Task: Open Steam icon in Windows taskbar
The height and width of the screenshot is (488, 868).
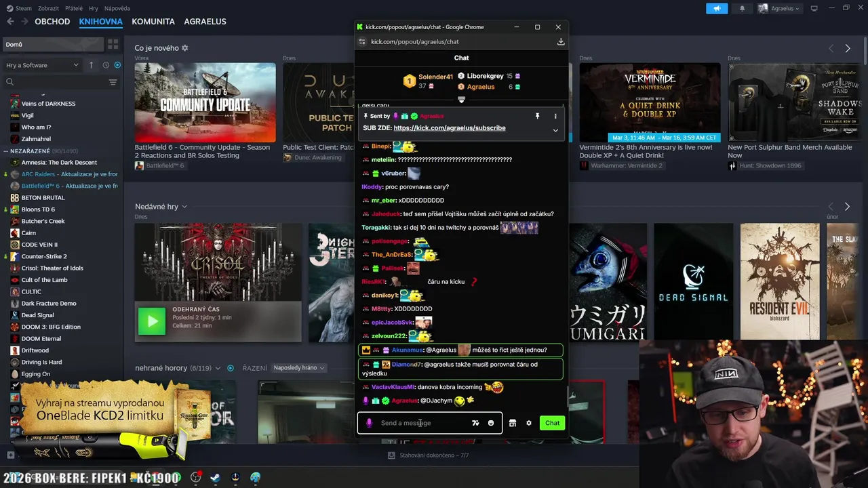Action: (214, 478)
